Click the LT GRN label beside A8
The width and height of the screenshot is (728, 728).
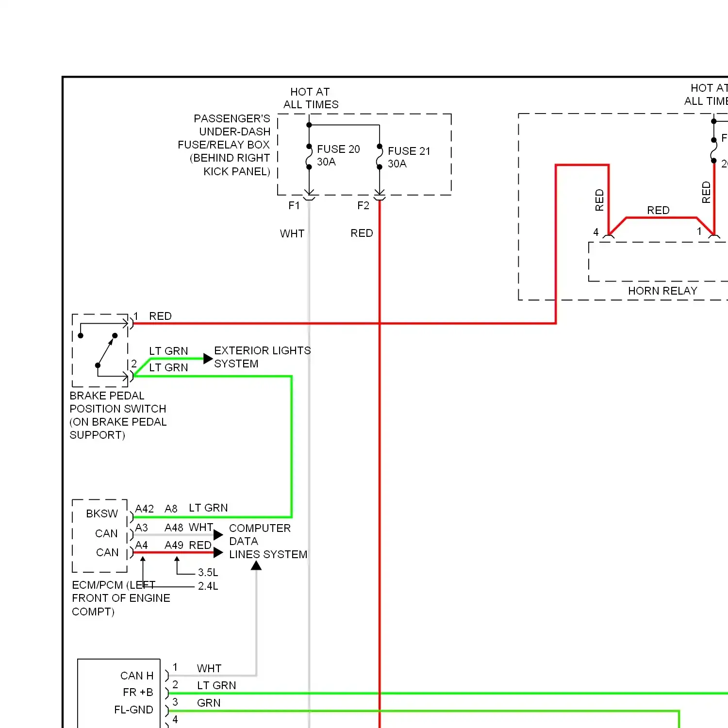[x=208, y=508]
